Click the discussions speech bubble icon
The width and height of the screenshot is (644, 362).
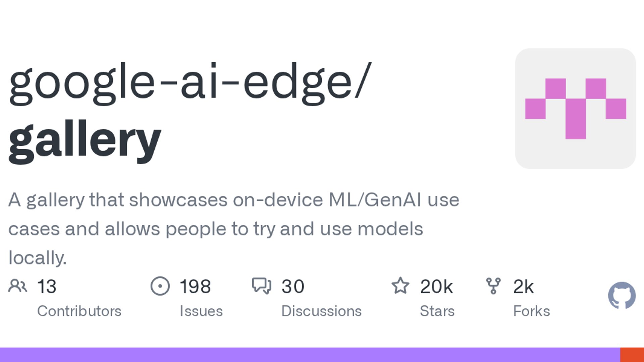[261, 286]
